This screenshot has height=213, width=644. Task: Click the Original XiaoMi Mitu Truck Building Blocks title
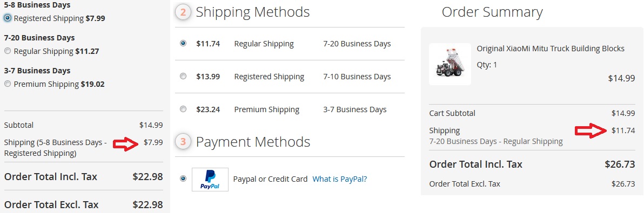click(551, 49)
